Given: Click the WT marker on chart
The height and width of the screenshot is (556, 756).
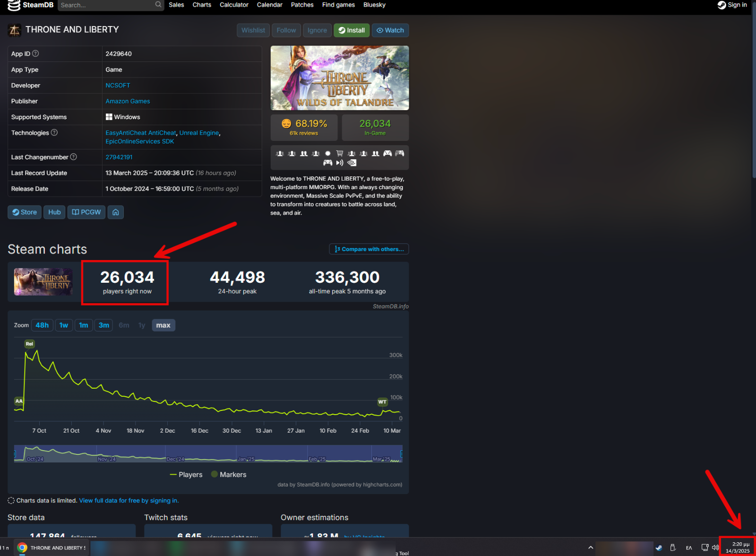Looking at the screenshot, I should click(x=382, y=402).
